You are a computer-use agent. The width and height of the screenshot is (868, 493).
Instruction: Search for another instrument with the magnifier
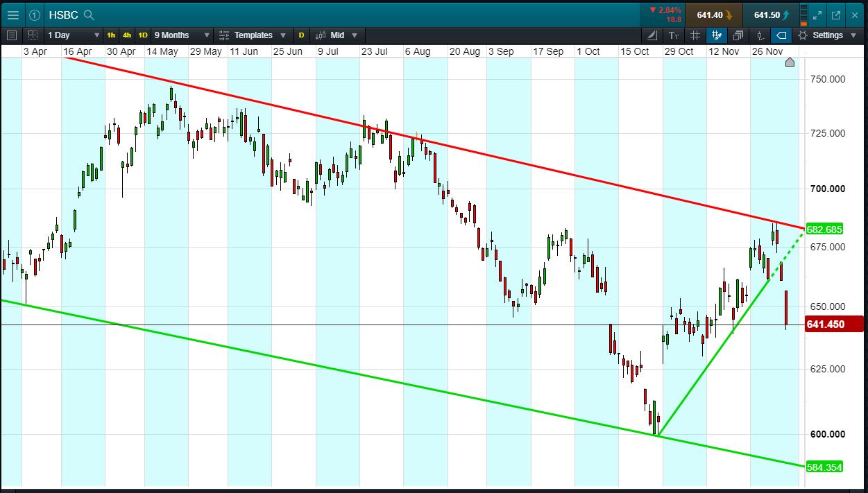point(88,15)
